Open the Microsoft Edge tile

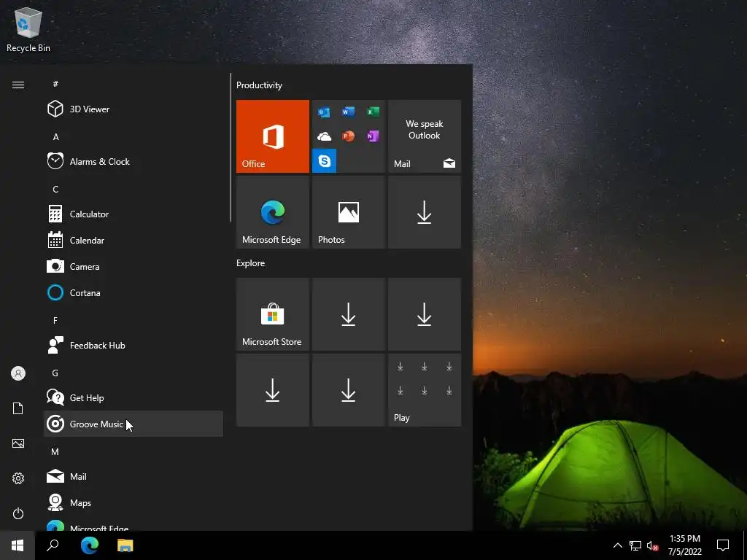(x=273, y=212)
